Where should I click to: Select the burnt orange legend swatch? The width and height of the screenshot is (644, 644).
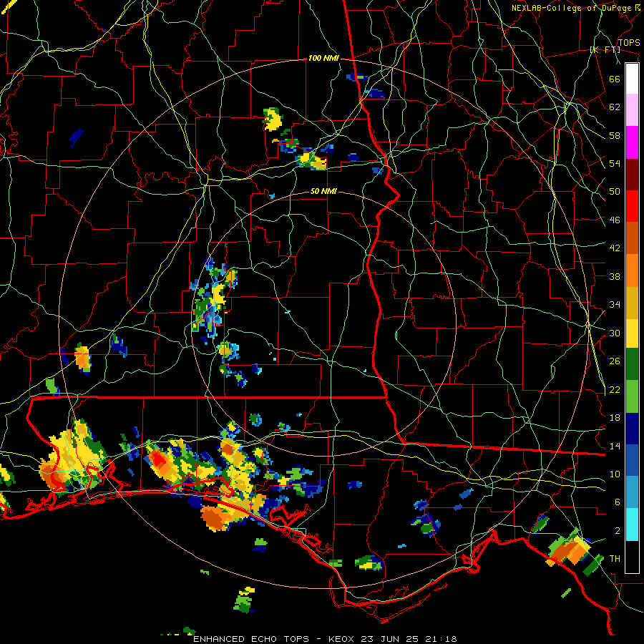point(632,238)
